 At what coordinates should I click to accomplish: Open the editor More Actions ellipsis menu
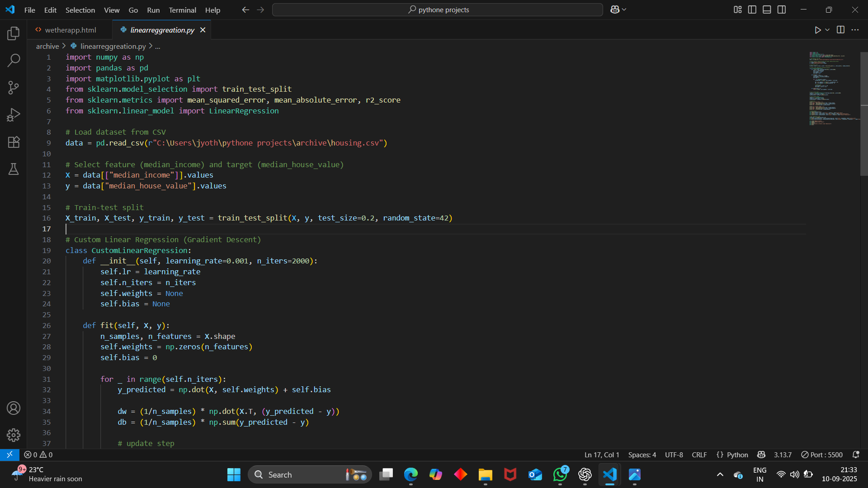click(855, 30)
